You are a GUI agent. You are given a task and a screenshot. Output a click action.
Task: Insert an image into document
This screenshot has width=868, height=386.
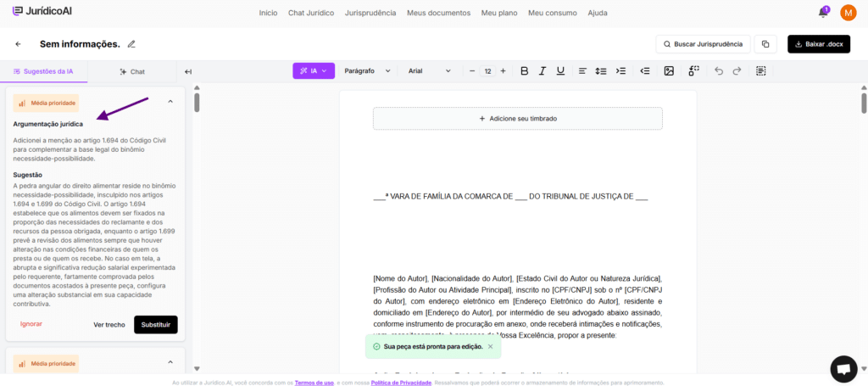[669, 71]
